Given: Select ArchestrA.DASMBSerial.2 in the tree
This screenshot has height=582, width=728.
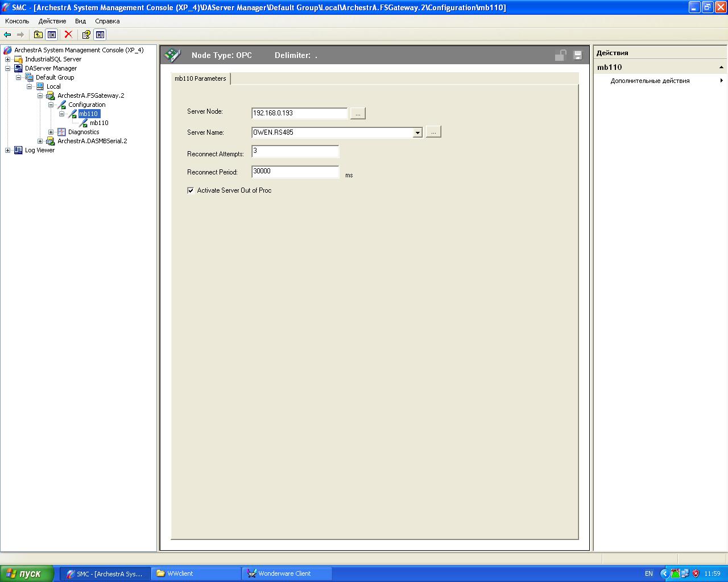Looking at the screenshot, I should [92, 141].
